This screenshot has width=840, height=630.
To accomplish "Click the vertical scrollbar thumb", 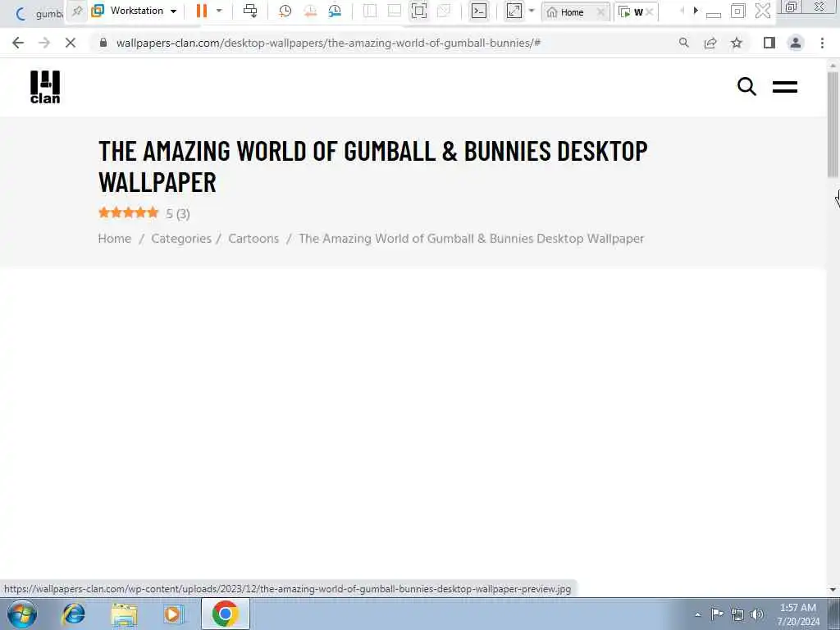I will (833, 125).
